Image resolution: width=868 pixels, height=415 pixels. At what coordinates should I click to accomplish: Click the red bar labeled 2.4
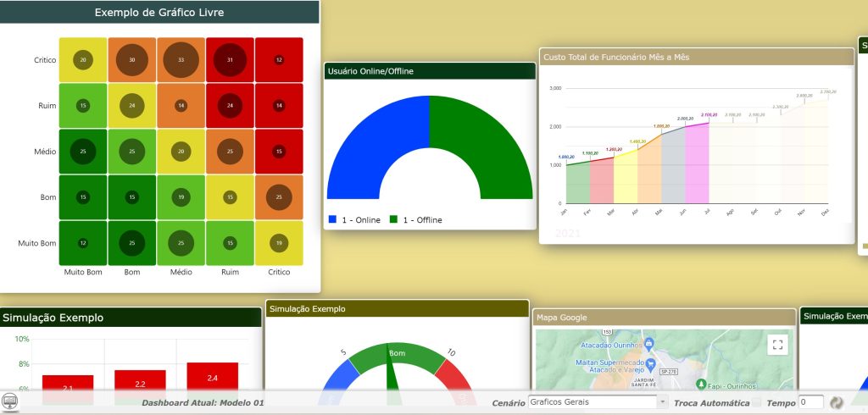pos(213,383)
